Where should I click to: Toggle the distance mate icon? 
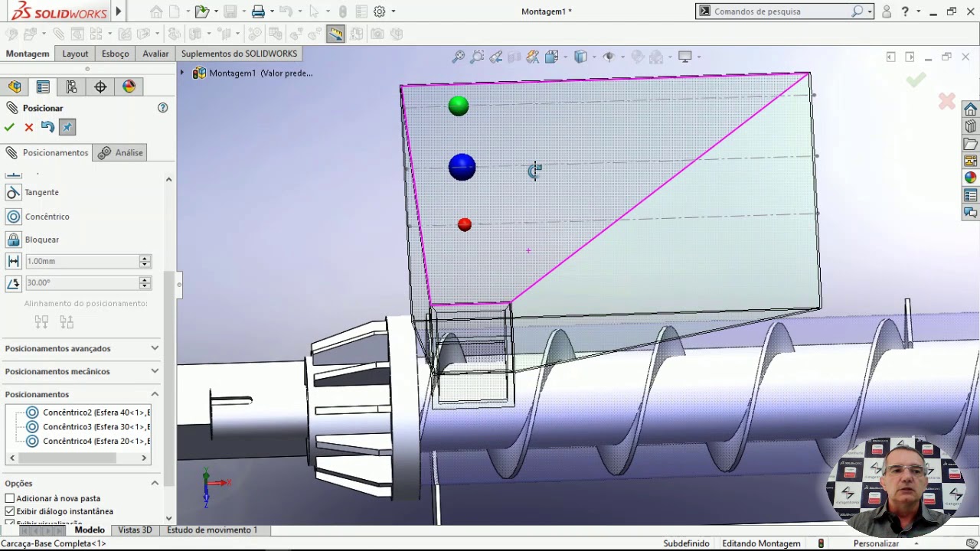13,261
